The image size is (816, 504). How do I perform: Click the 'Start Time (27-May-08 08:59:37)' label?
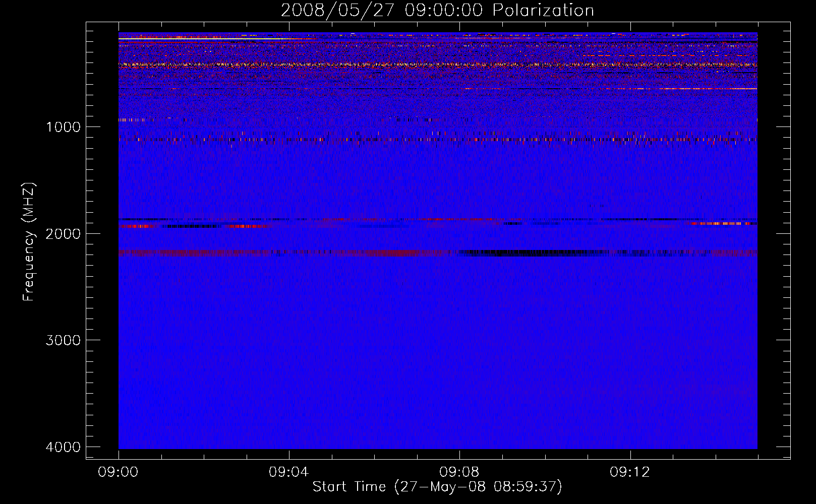437,487
